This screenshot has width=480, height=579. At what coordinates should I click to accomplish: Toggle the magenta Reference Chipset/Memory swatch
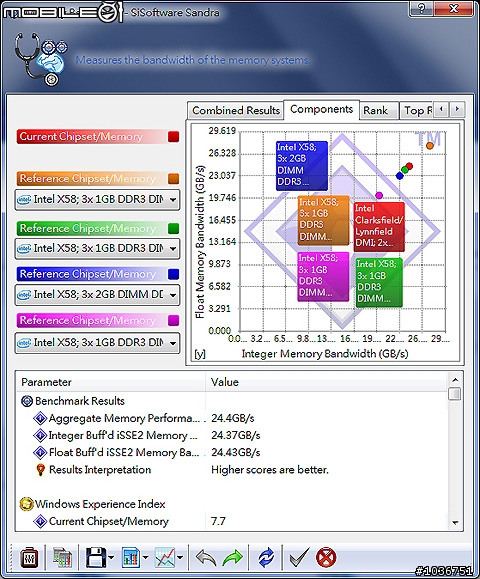pyautogui.click(x=174, y=321)
